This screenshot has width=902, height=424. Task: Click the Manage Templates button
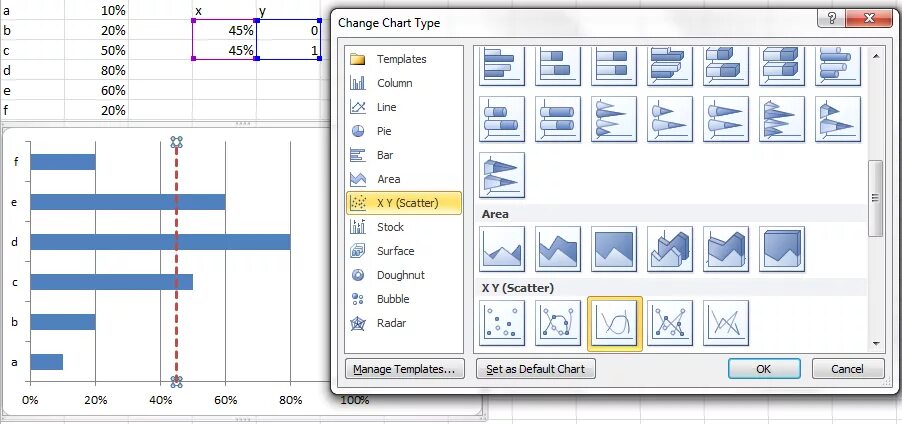[404, 369]
